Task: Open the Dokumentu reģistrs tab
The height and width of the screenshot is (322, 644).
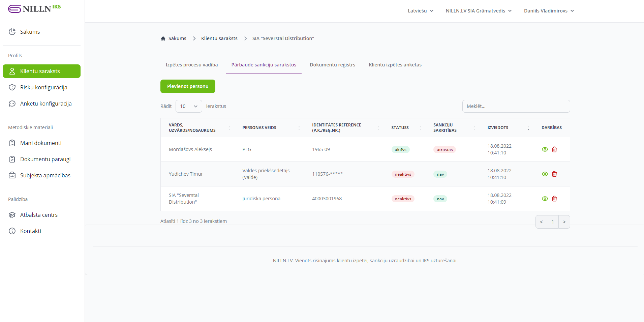Action: (333, 65)
